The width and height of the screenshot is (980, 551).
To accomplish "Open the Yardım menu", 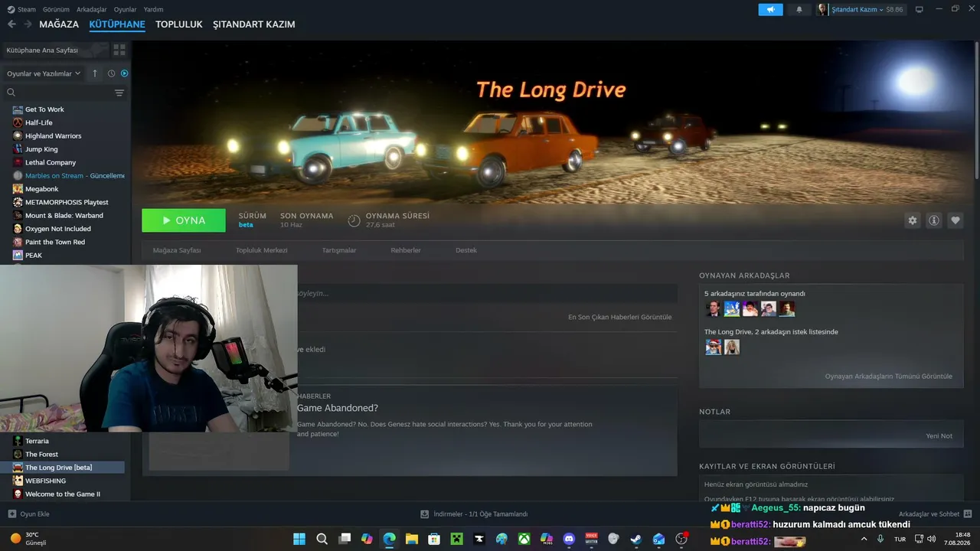I will coord(153,9).
